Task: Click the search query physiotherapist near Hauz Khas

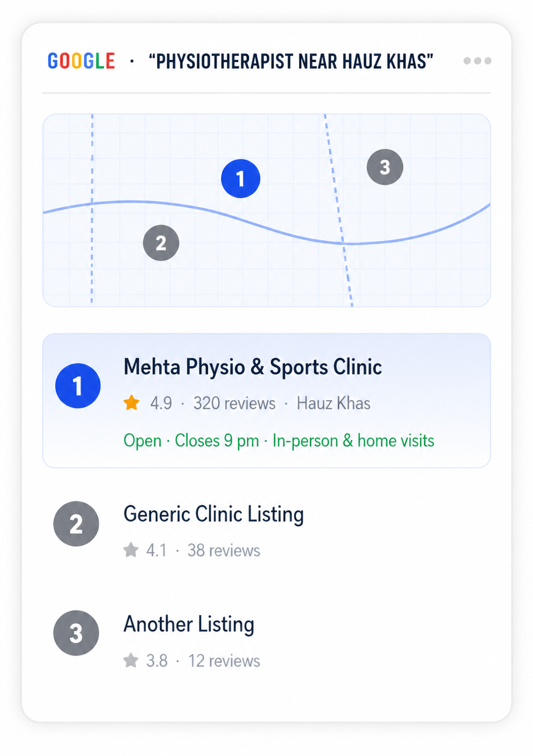Action: coord(291,61)
